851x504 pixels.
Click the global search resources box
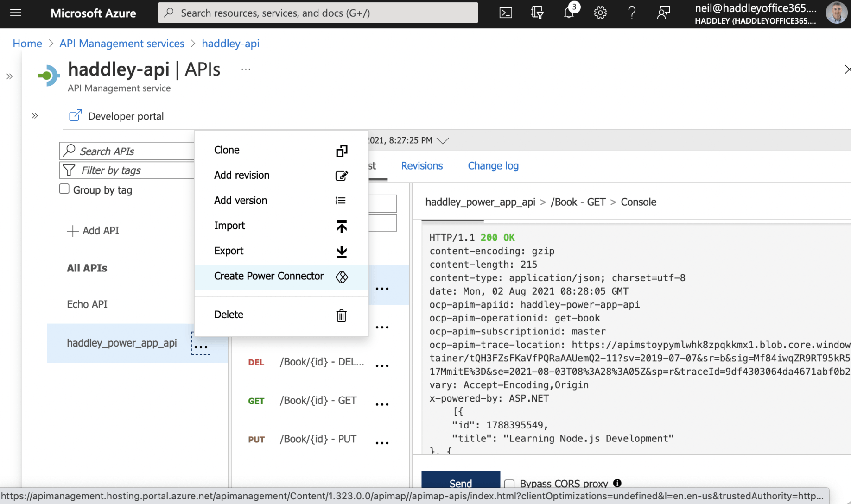click(318, 13)
